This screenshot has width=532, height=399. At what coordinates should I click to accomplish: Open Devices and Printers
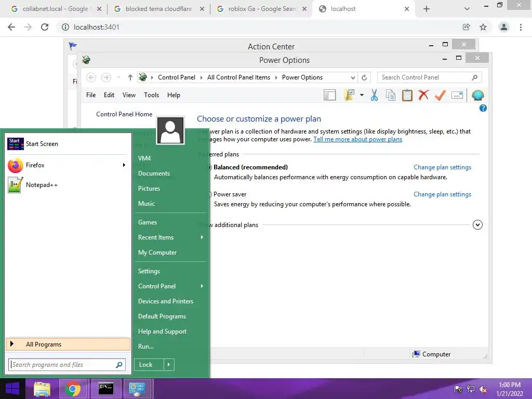click(x=166, y=301)
